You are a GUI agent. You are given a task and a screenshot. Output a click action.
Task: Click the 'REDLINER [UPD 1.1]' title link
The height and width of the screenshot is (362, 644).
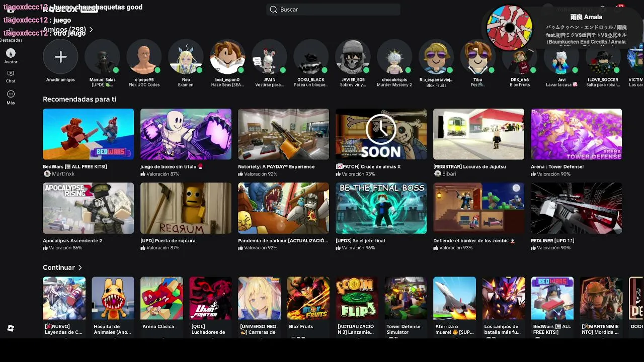[x=552, y=241]
